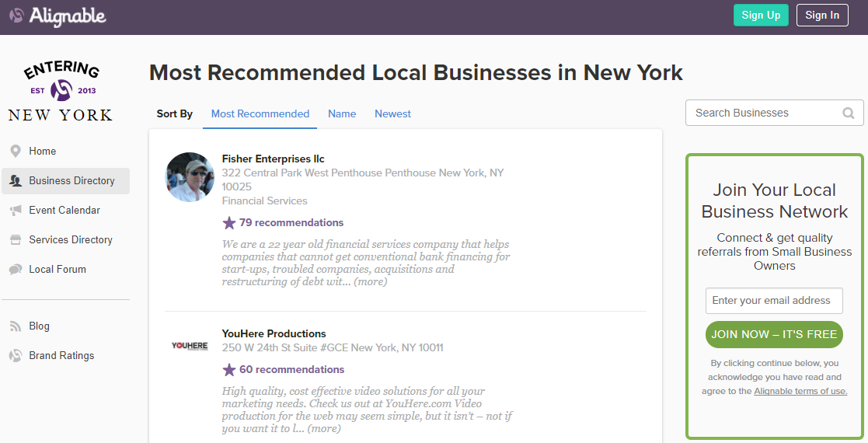This screenshot has height=443, width=868.
Task: Click into the Search Businesses field
Action: (765, 113)
